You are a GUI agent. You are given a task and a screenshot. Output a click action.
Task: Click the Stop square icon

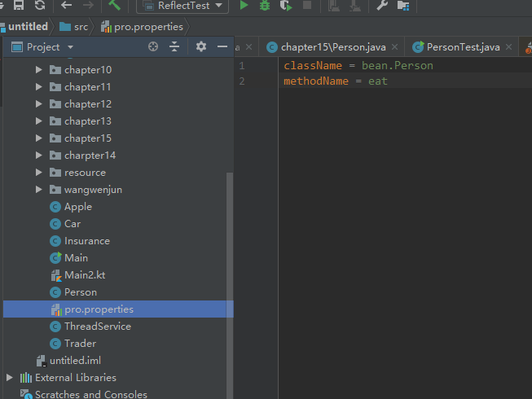[307, 5]
